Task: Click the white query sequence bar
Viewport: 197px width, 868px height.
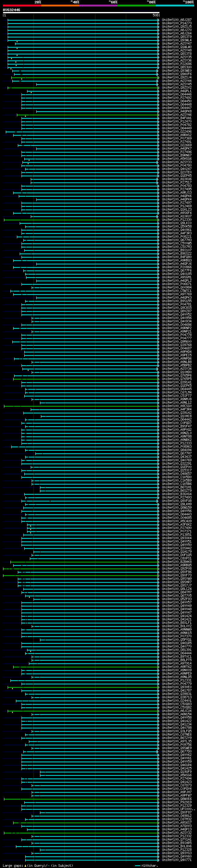Action: click(x=81, y=13)
